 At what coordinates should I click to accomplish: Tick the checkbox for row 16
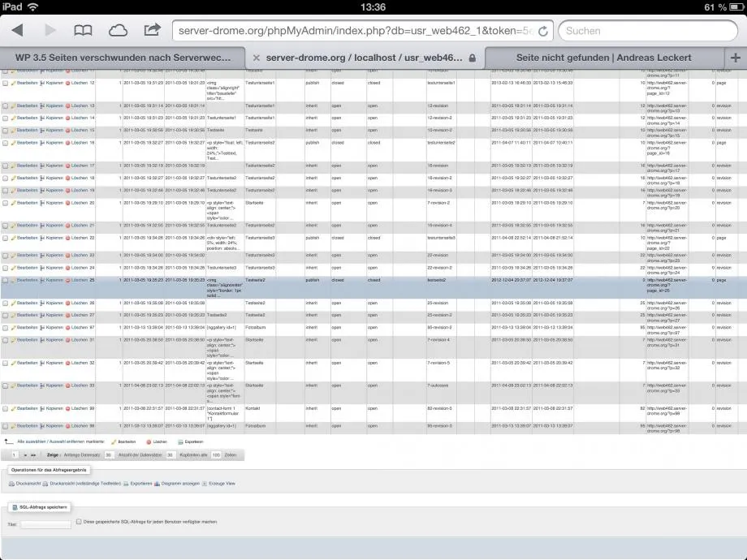(5, 143)
